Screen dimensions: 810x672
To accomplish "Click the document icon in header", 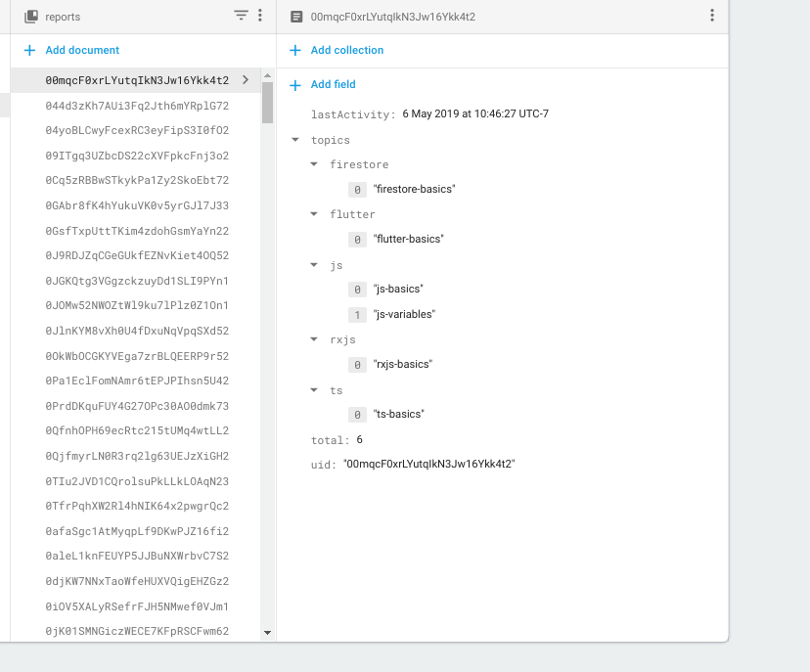I will (296, 17).
